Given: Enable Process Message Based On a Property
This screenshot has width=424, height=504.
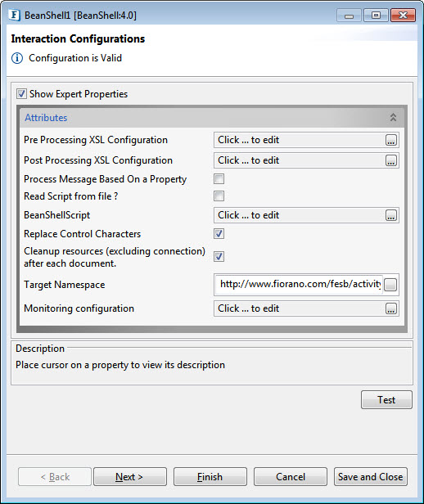Looking at the screenshot, I should pos(219,179).
